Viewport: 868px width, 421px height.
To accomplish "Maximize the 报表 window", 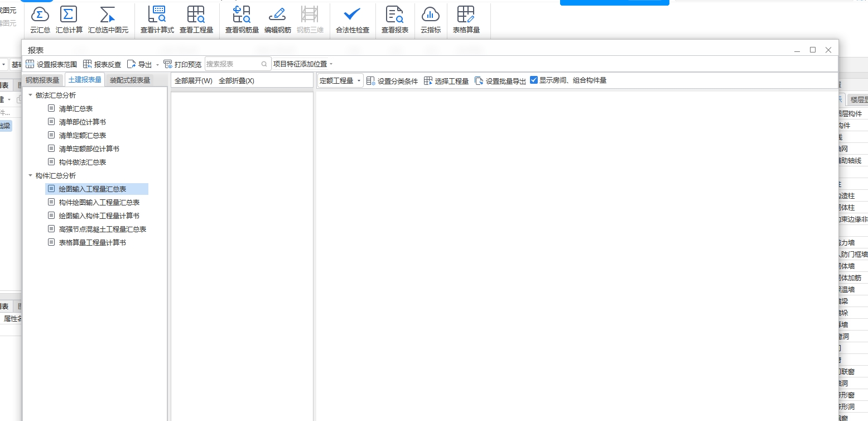I will pos(813,50).
